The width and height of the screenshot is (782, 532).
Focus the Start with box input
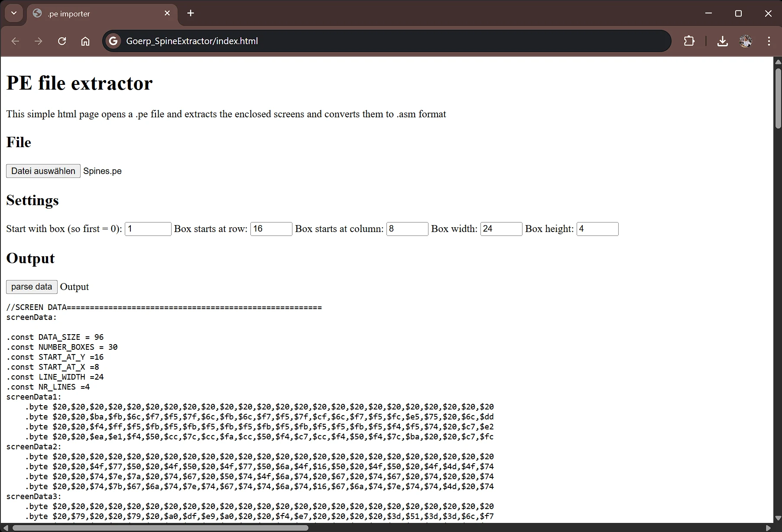148,229
